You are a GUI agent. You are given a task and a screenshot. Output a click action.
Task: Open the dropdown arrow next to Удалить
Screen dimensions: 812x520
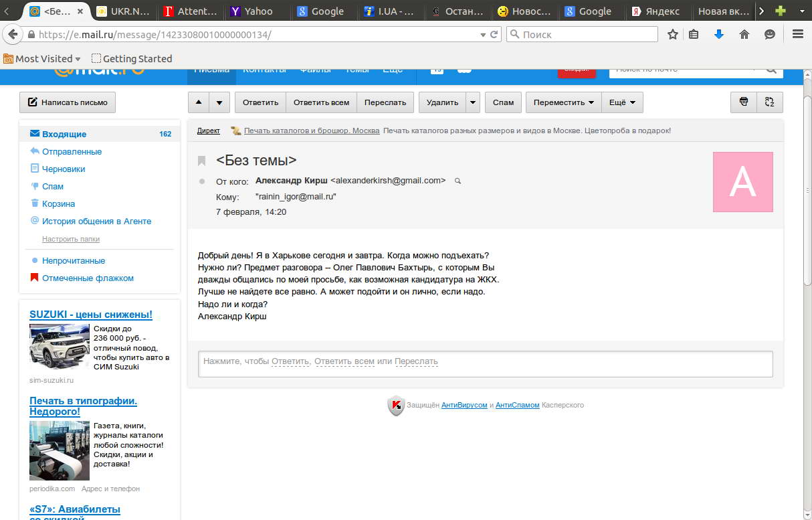[x=473, y=102]
